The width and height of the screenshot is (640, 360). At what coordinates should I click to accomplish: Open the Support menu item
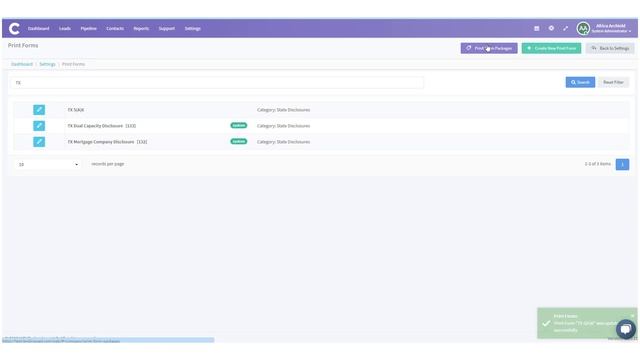tap(167, 29)
